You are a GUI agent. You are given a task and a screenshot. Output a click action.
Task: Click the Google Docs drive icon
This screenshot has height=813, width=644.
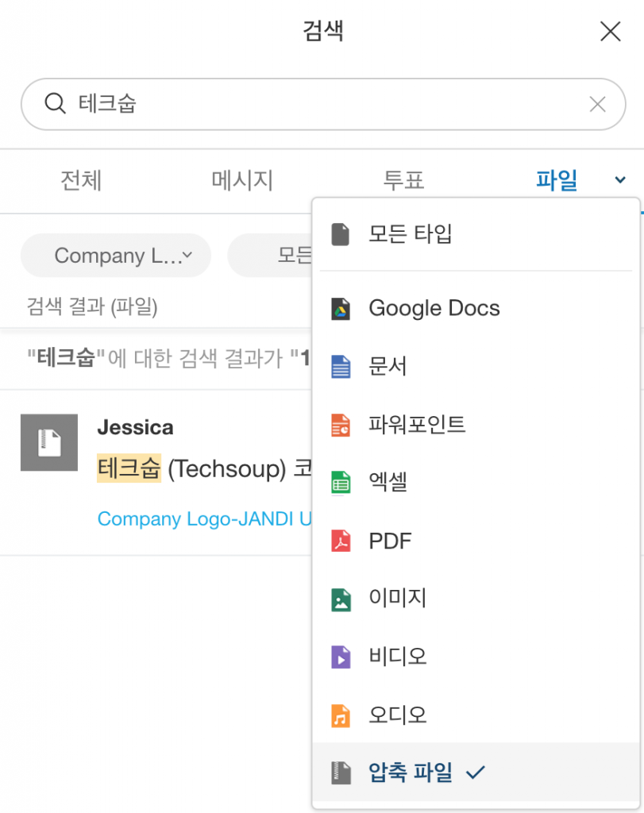pyautogui.click(x=341, y=309)
